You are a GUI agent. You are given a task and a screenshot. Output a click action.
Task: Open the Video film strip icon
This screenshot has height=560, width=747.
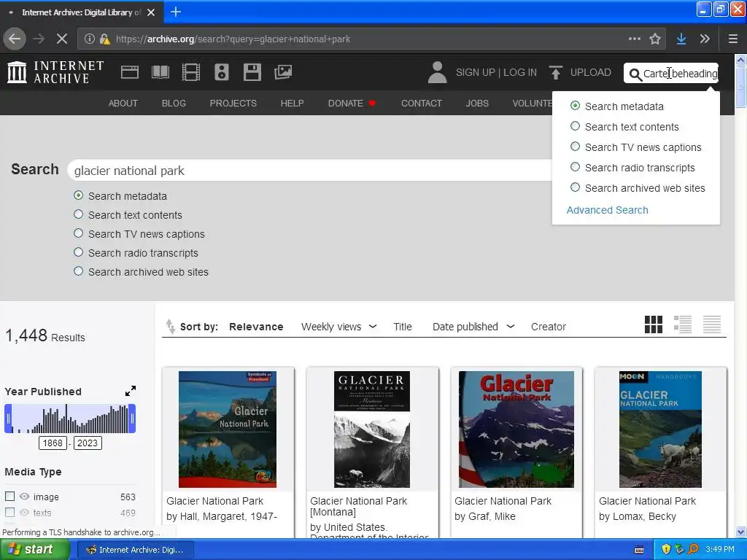pos(191,72)
